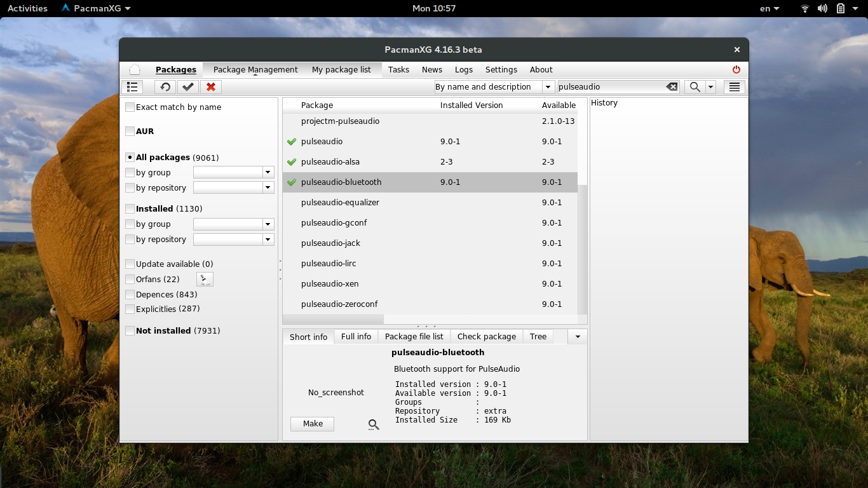Image resolution: width=868 pixels, height=488 pixels.
Task: Click the red X cancel icon
Action: click(x=211, y=87)
